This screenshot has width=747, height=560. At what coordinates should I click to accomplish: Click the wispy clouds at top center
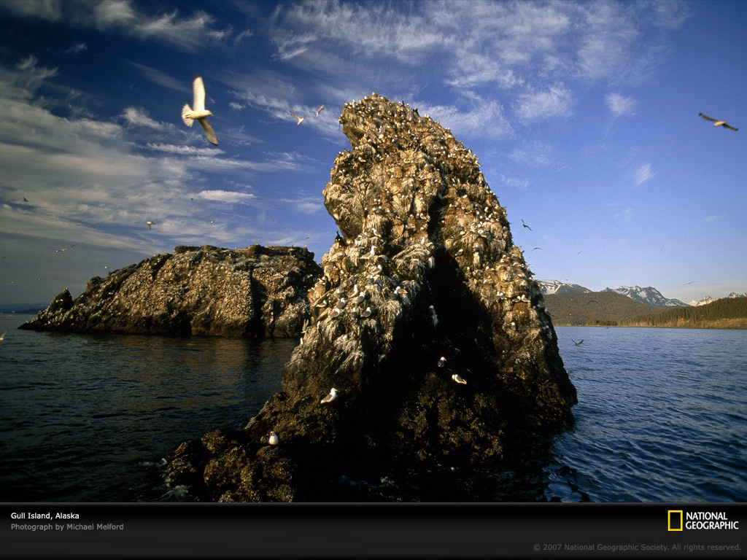click(438, 36)
